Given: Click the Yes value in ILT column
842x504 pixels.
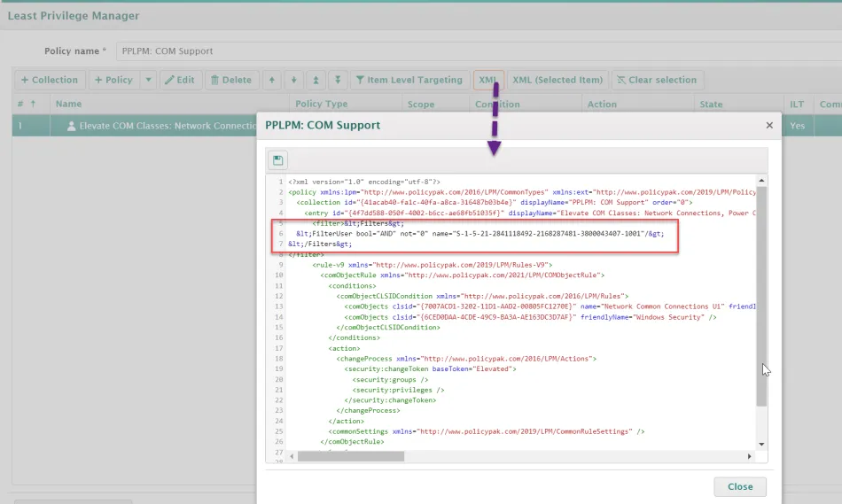Looking at the screenshot, I should (798, 126).
